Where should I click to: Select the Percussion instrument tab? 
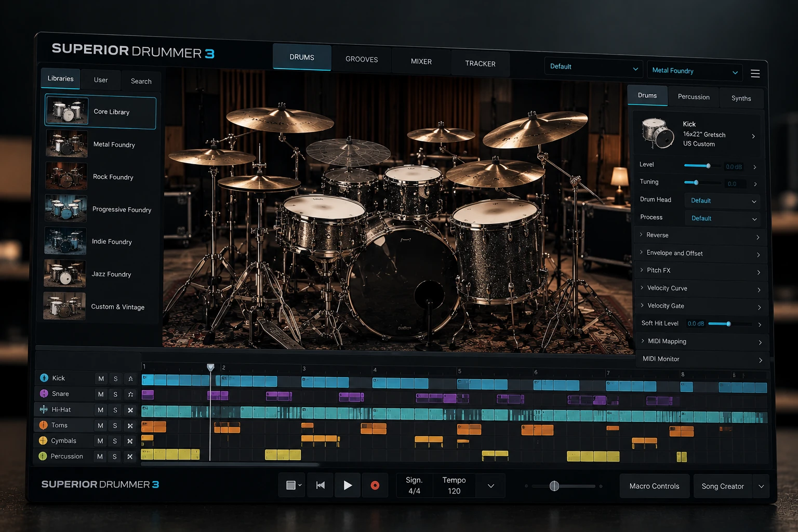click(694, 97)
